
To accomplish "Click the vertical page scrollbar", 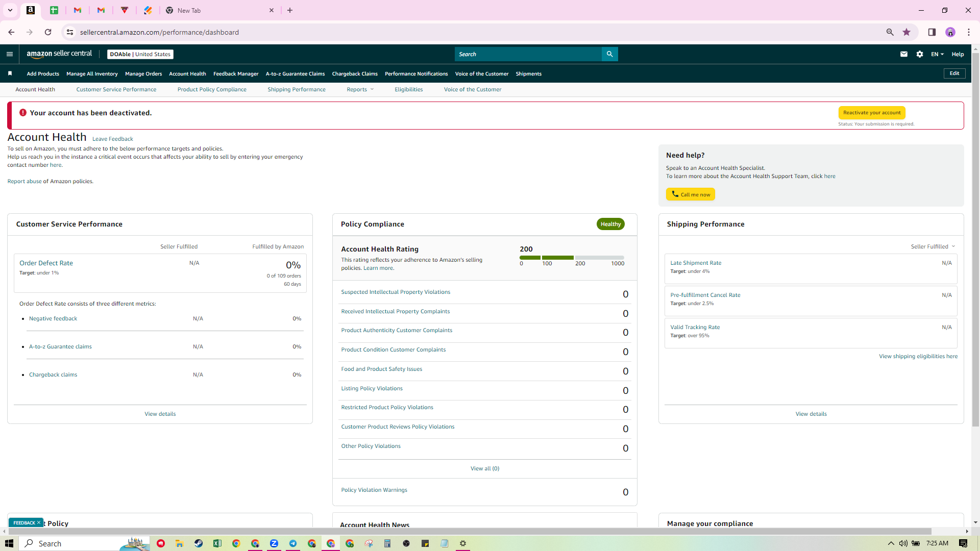I will pos(975,240).
